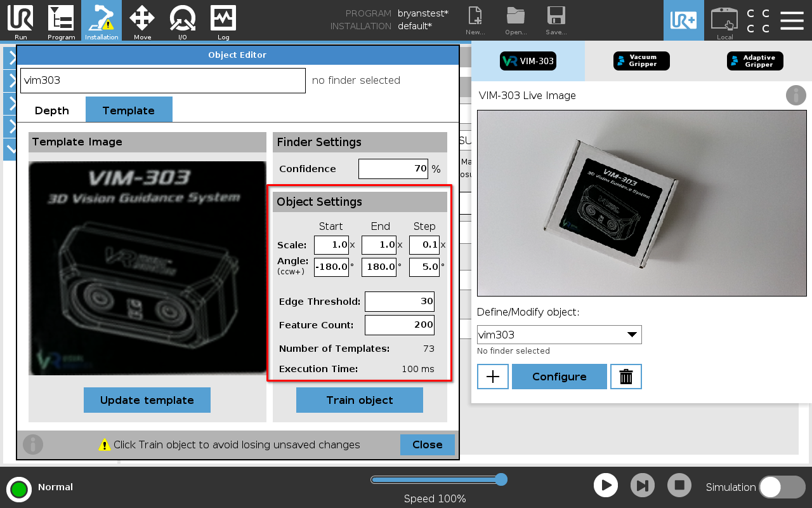The height and width of the screenshot is (508, 812).
Task: Stop the program with the stop button
Action: click(679, 486)
